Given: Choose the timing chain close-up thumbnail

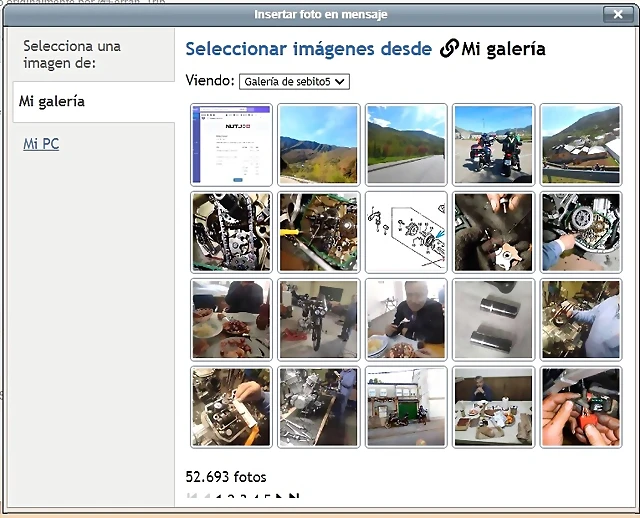Looking at the screenshot, I should click(x=231, y=232).
